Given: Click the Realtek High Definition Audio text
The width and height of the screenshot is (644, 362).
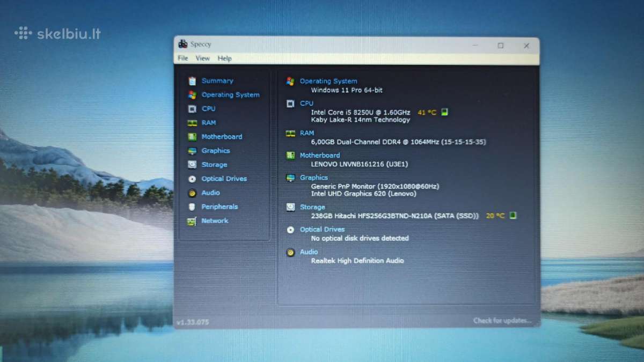Looking at the screenshot, I should click(x=357, y=261).
